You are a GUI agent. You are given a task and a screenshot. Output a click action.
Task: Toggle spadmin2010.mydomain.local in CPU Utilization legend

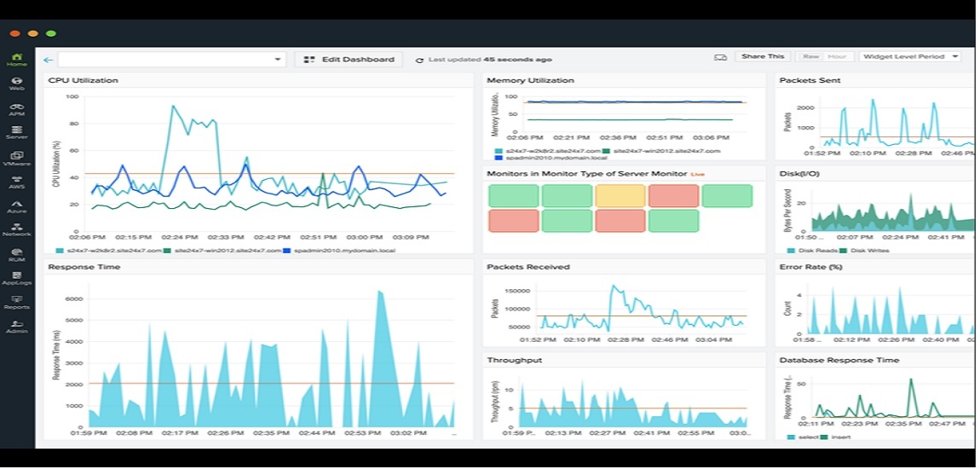[x=339, y=250]
